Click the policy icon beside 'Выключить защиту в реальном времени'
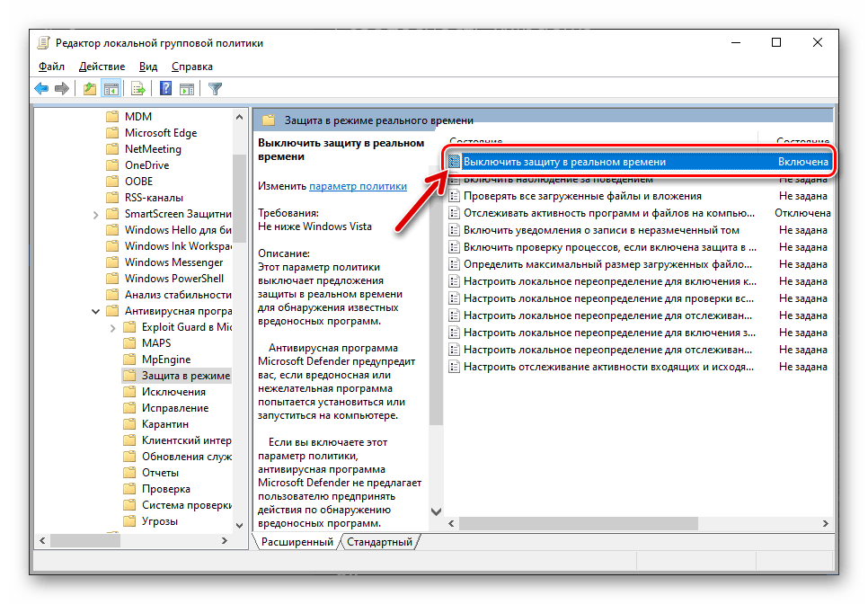Image resolution: width=868 pixels, height=604 pixels. [454, 162]
